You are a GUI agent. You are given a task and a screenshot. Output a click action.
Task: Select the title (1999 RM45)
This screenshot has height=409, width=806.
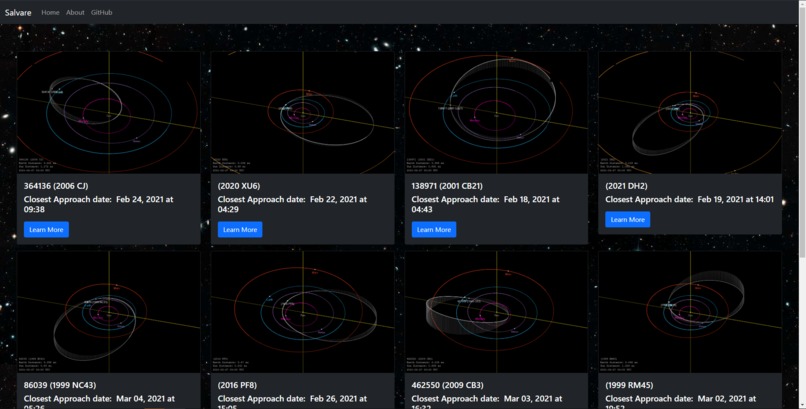click(629, 385)
